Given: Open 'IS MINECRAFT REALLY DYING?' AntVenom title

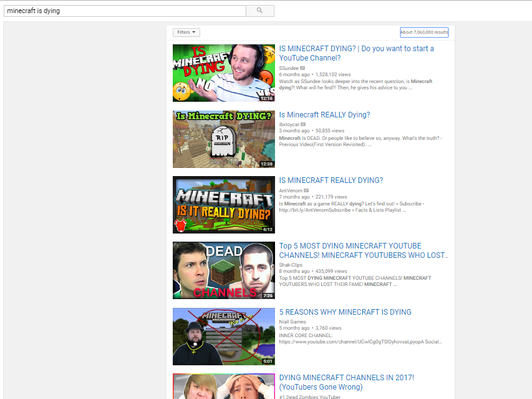Looking at the screenshot, I should click(x=331, y=180).
